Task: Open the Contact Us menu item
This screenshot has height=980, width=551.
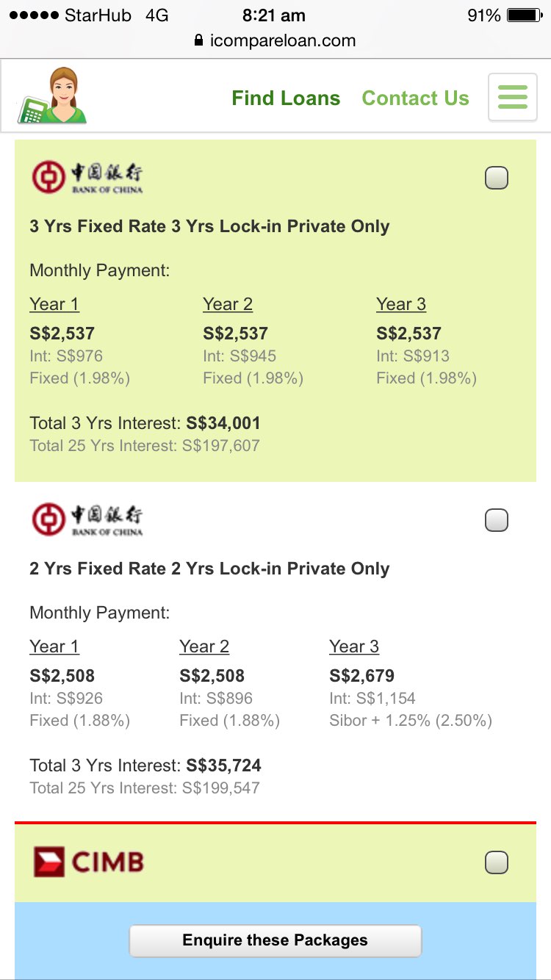Action: coord(415,98)
